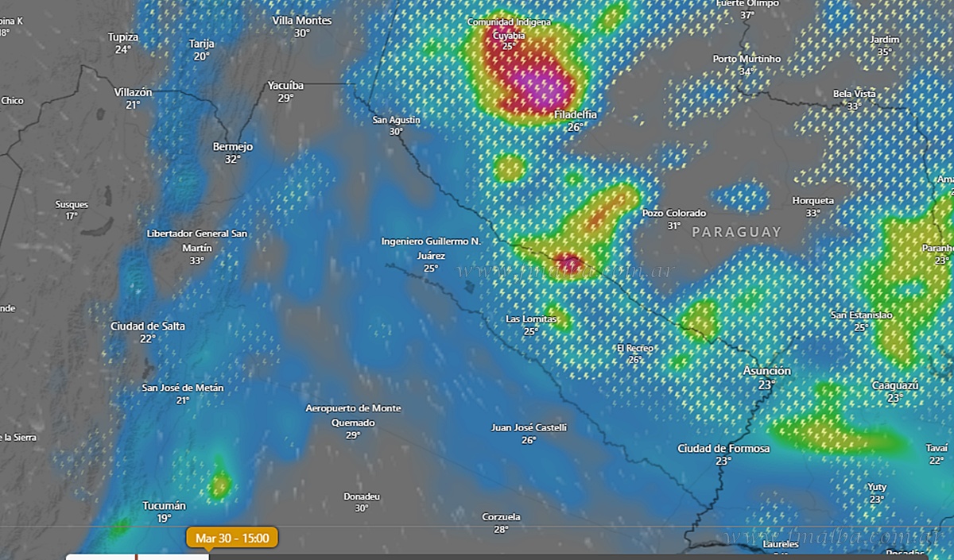Open the Porto Murtinho label
The image size is (954, 560).
747,60
